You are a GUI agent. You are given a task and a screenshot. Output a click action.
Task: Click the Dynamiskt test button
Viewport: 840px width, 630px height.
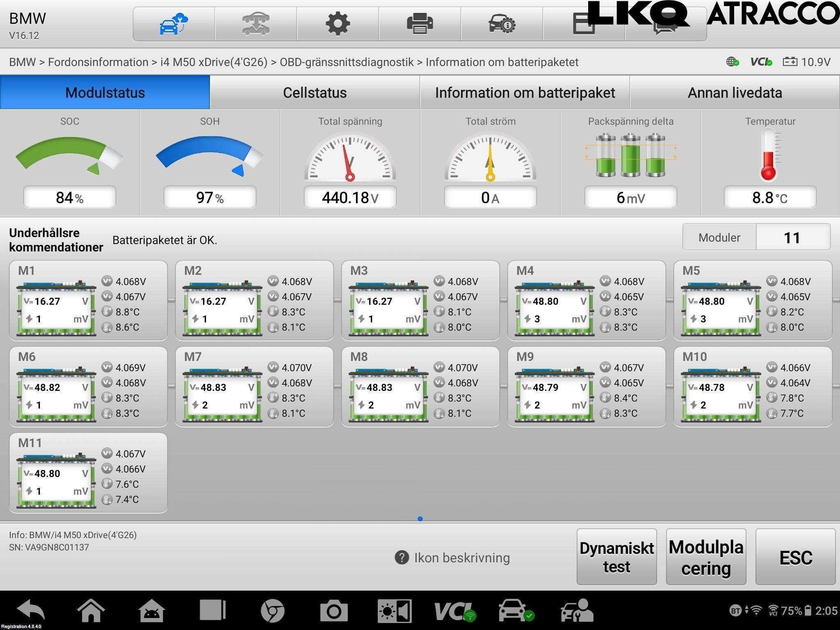tap(616, 557)
